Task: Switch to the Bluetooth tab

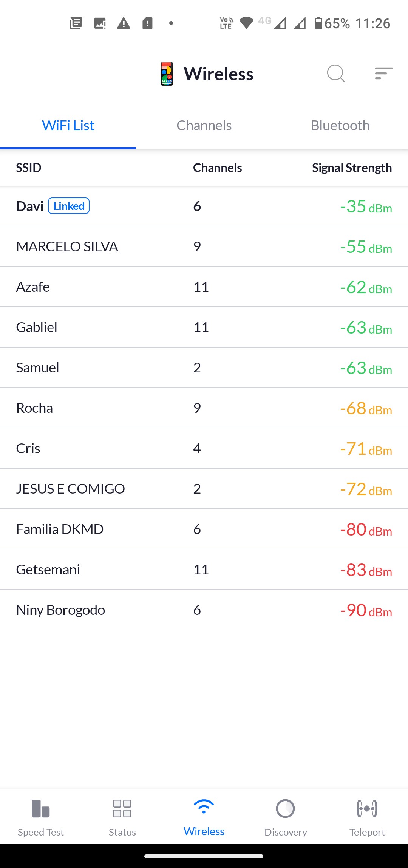Action: pyautogui.click(x=340, y=126)
